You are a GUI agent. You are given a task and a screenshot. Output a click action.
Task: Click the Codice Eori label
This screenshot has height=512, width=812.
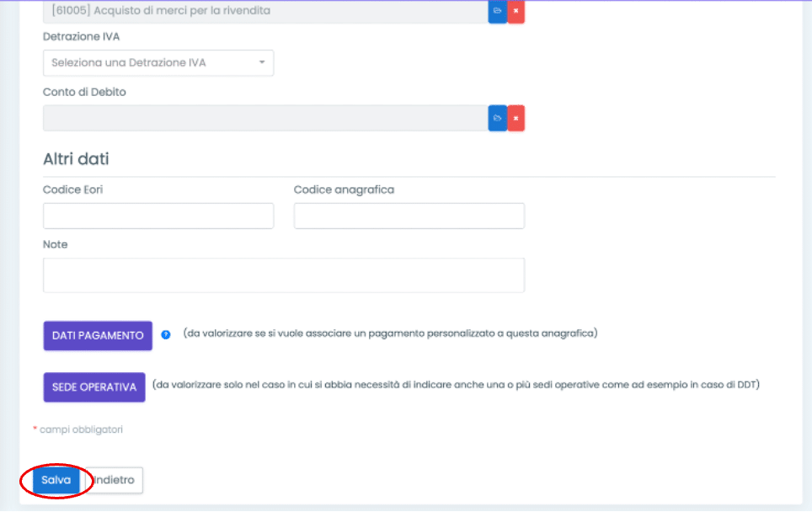pos(72,189)
